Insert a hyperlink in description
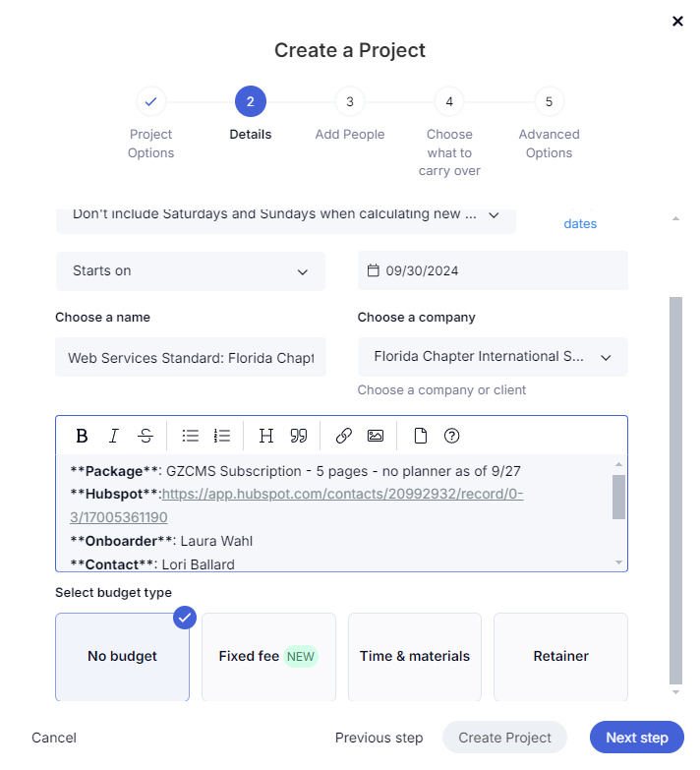Image resolution: width=700 pixels, height=770 pixels. pyautogui.click(x=343, y=436)
